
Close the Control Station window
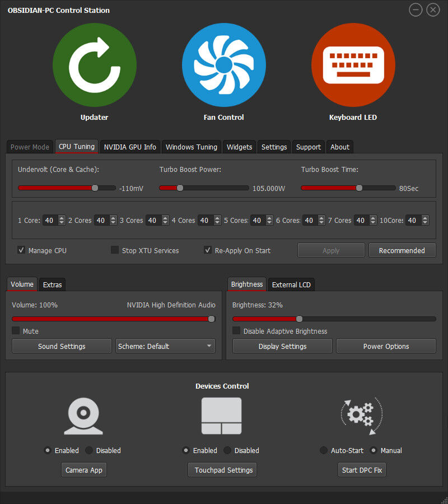point(433,10)
